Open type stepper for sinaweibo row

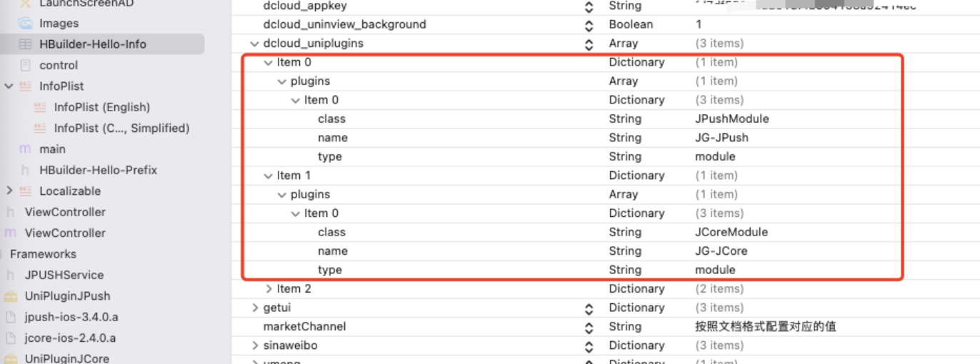click(x=589, y=346)
